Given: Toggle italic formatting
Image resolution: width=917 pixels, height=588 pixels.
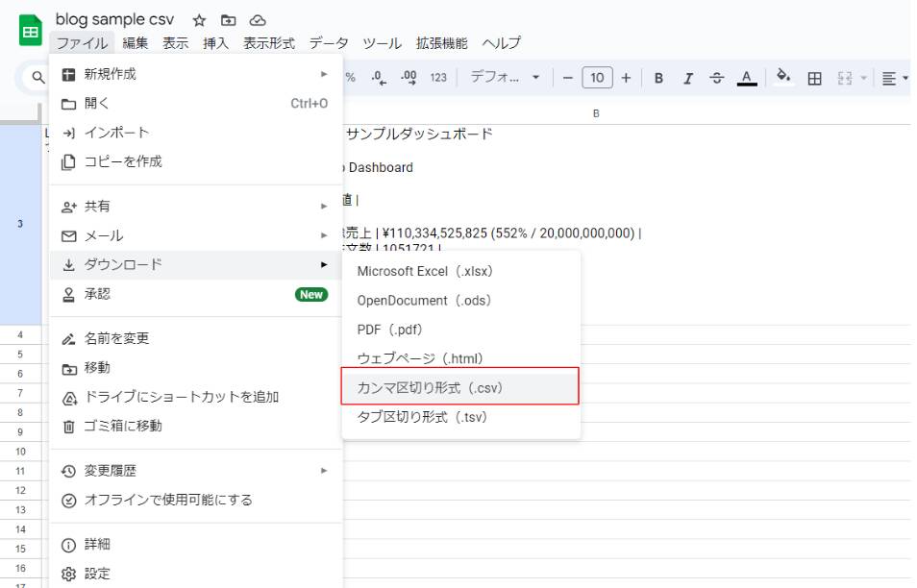Looking at the screenshot, I should click(688, 78).
